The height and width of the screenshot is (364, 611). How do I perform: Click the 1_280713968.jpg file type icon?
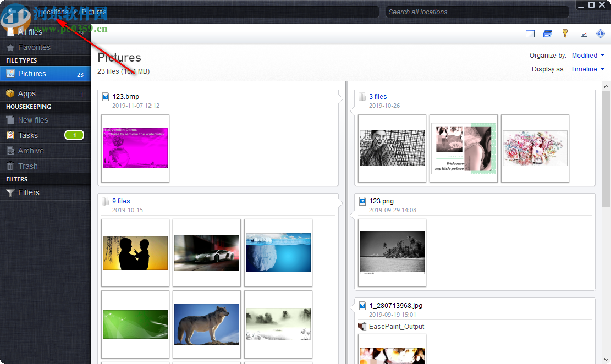(x=362, y=306)
